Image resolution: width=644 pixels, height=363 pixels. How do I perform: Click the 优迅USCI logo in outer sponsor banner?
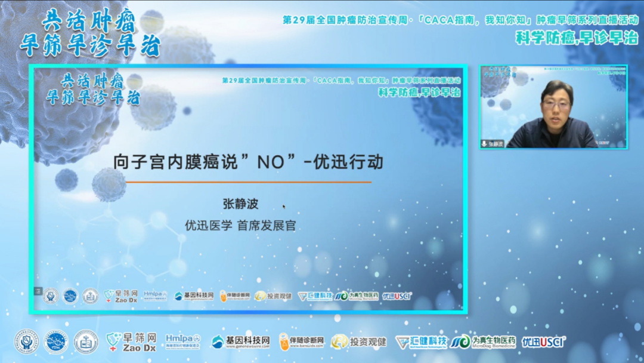[x=543, y=342]
